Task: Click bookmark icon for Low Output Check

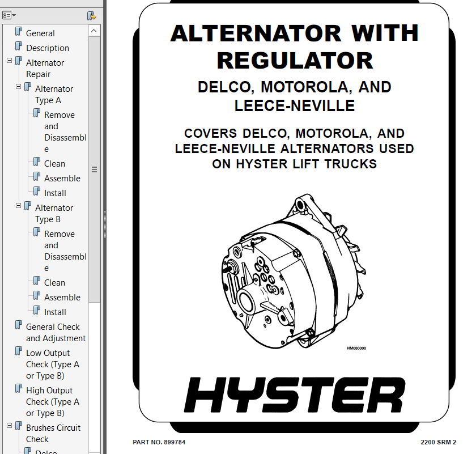Action: [19, 351]
